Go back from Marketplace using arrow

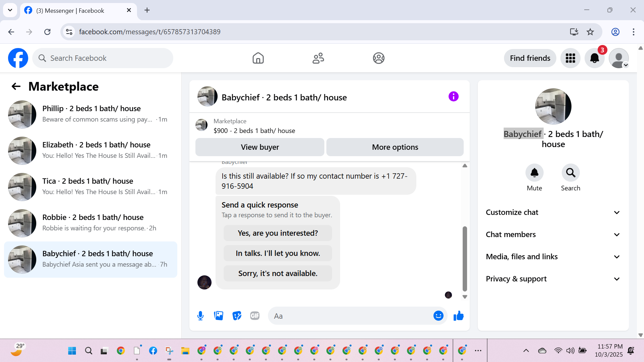coord(16,87)
